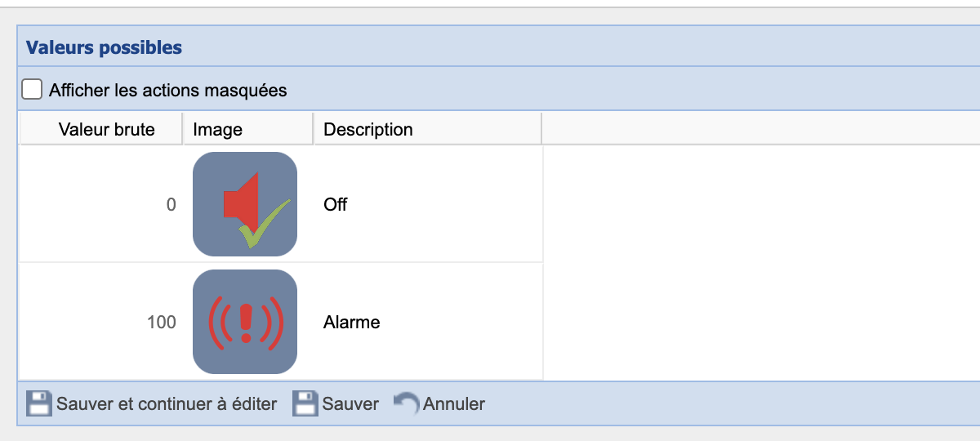Sort by the "Valeur brute" column header
This screenshot has width=980, height=441.
coord(106,129)
